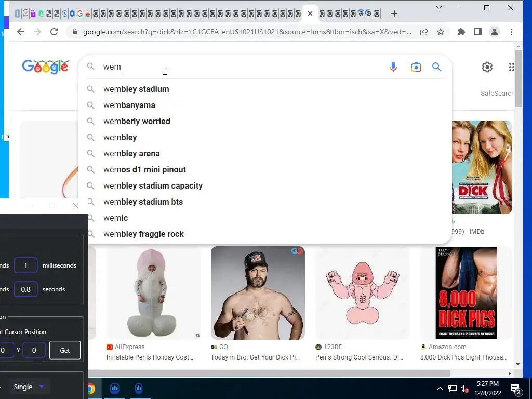Viewport: 532px width, 399px height.
Task: Open the AliExpress source link
Action: click(x=129, y=347)
